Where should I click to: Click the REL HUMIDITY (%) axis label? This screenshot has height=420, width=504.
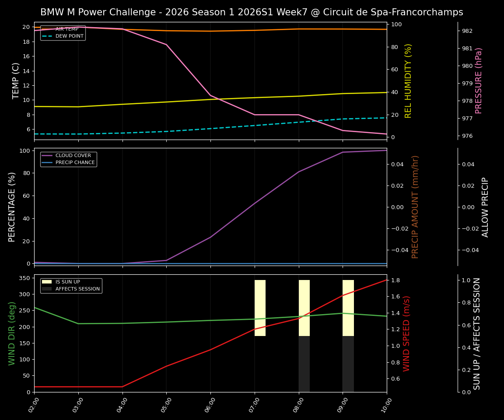tap(407, 80)
